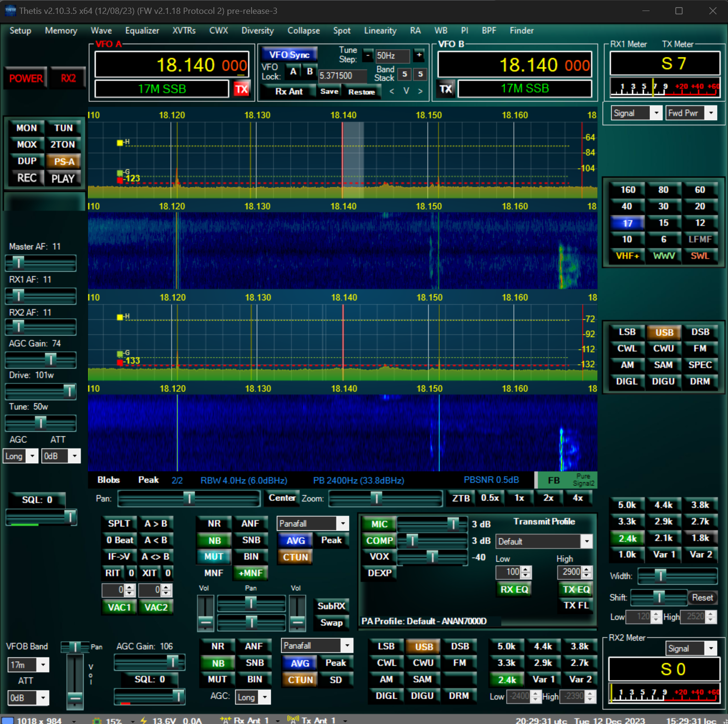Enable the TUN tune button
728x724 pixels.
(x=63, y=128)
